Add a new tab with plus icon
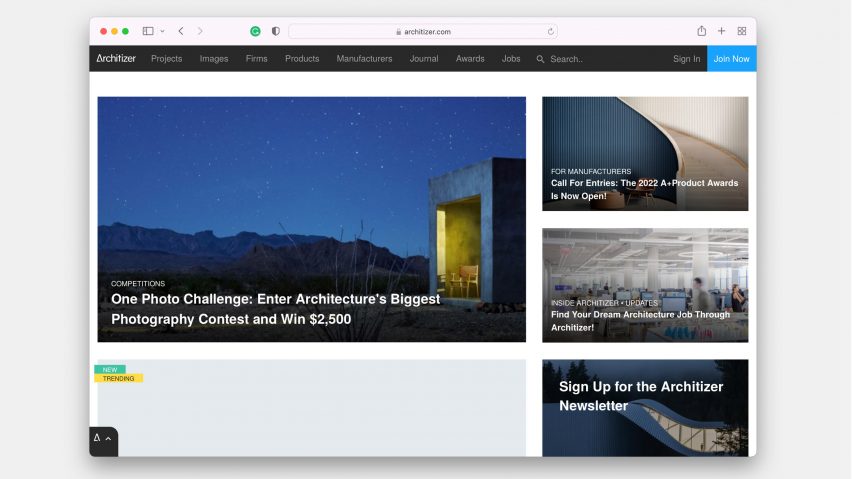This screenshot has width=852, height=479. (x=721, y=31)
